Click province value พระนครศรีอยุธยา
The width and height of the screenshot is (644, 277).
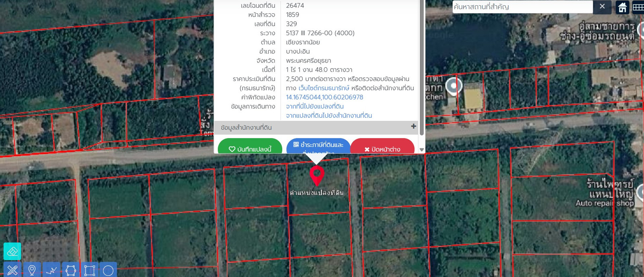click(309, 61)
